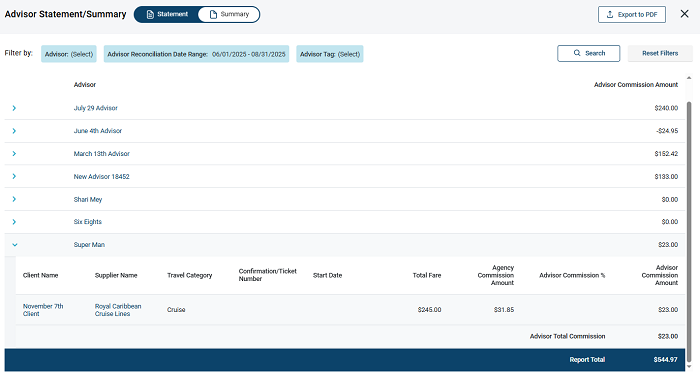Open the Advisor Reconciliation Date Range filter
Screen dimensions: 700x374
click(x=196, y=54)
